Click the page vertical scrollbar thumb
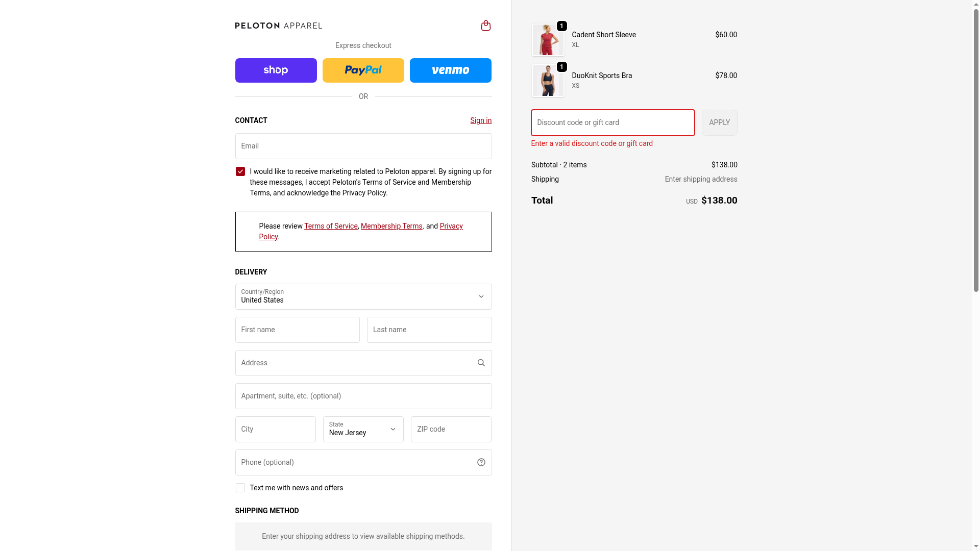 (976, 148)
